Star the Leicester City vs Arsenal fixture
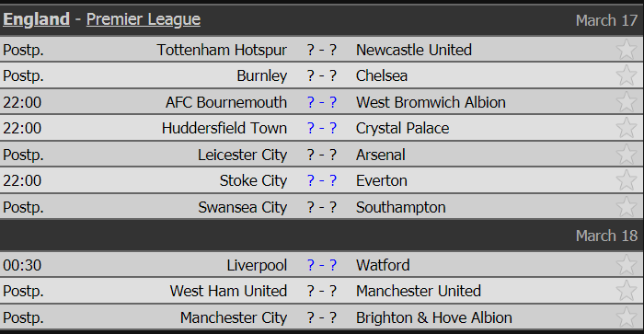Viewport: 644px width, 334px height. (x=627, y=154)
